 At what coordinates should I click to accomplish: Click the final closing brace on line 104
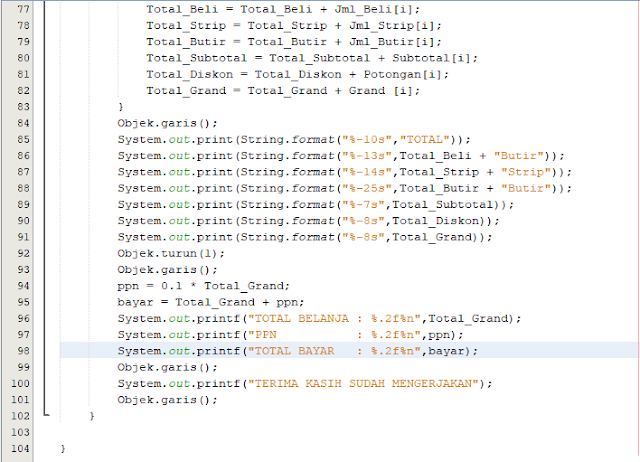pyautogui.click(x=63, y=449)
